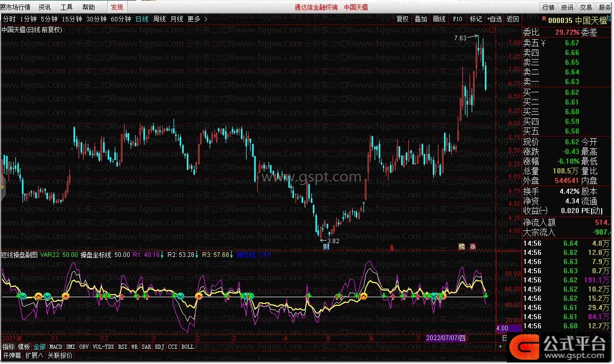Activate 画线 drawing tools
614x364 pixels.
[x=439, y=19]
